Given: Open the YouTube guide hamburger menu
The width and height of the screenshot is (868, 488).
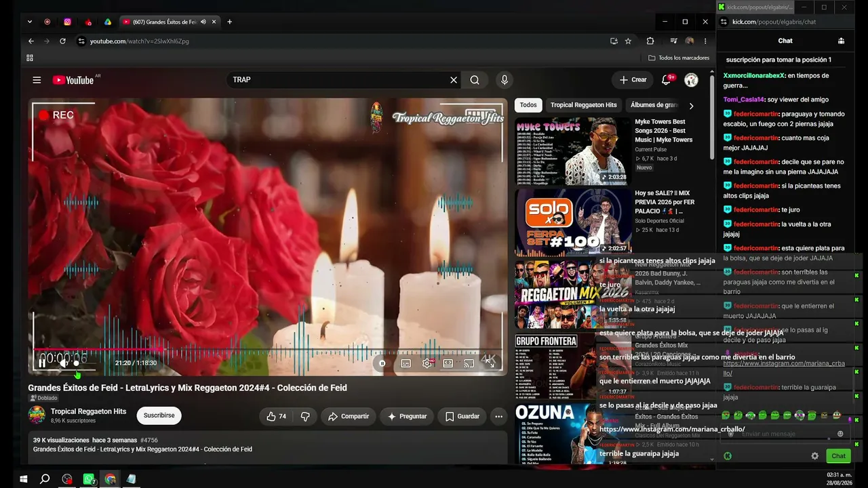Looking at the screenshot, I should click(37, 80).
